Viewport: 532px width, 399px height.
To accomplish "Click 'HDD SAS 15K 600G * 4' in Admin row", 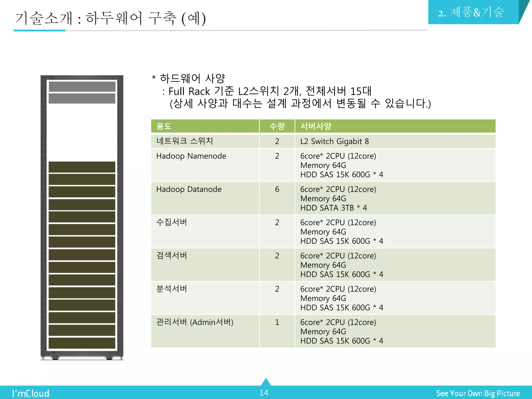I will click(x=342, y=341).
